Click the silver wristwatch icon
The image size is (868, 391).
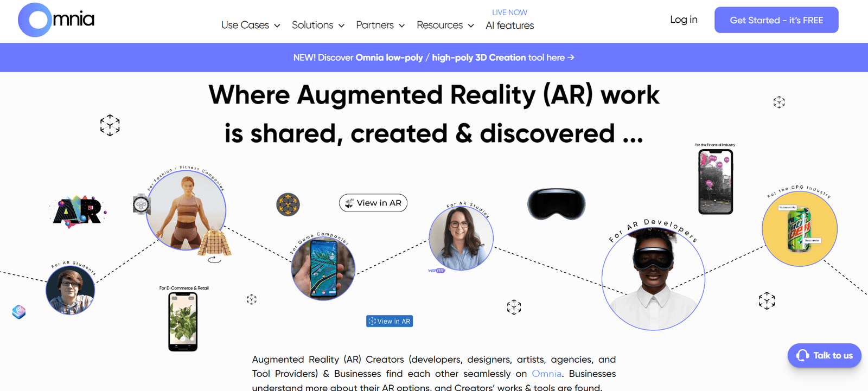point(141,204)
